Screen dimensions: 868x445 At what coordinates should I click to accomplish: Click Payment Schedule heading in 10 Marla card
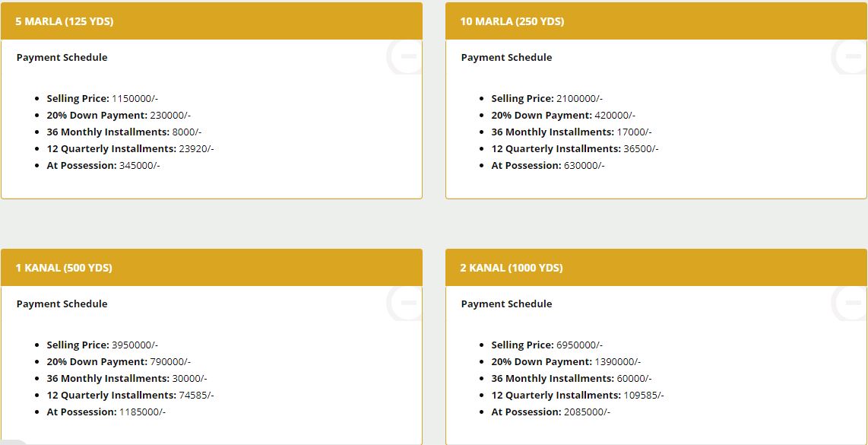pyautogui.click(x=507, y=58)
